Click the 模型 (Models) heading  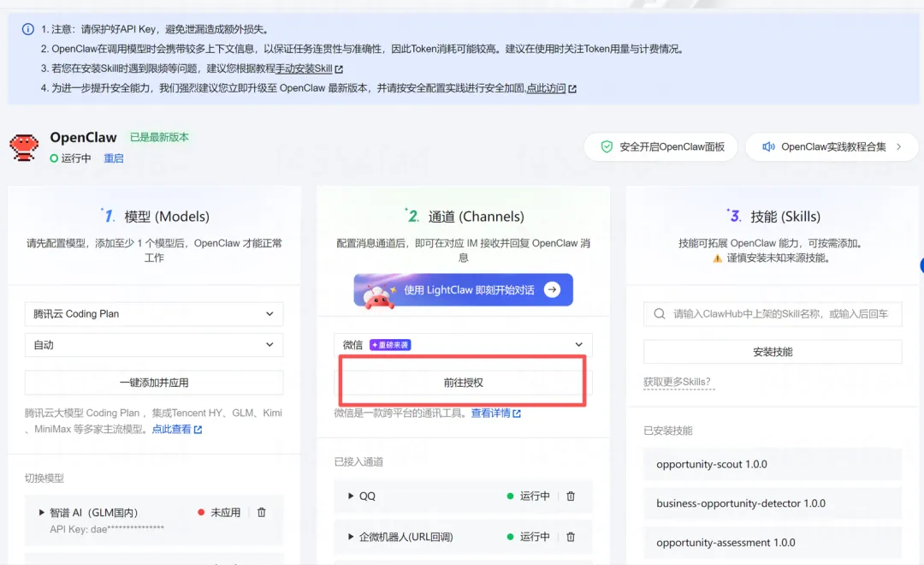click(x=167, y=217)
